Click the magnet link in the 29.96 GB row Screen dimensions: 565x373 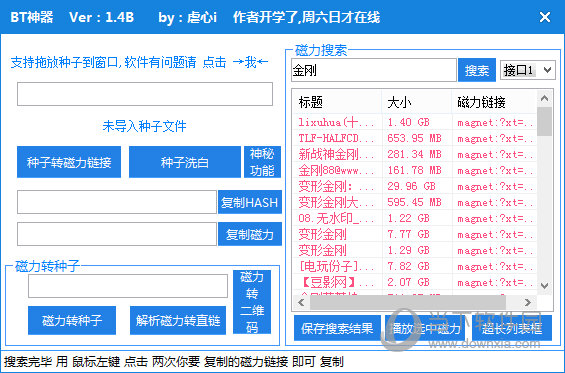pos(495,187)
